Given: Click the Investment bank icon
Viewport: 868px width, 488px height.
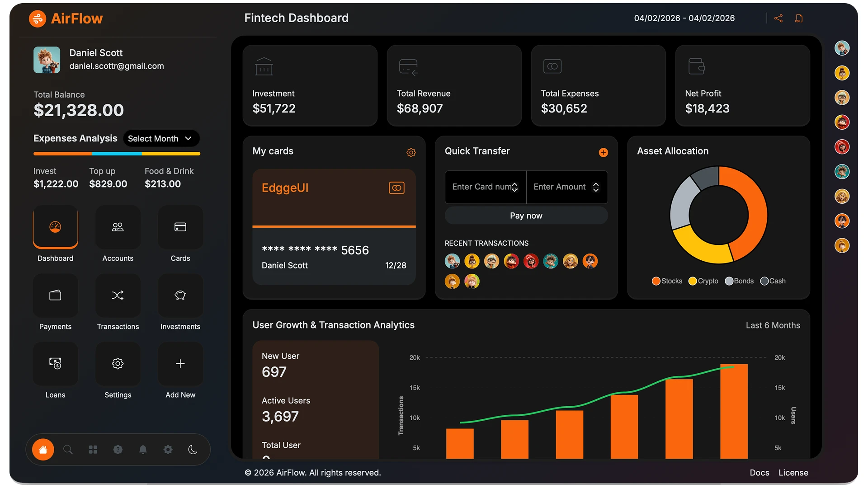Looking at the screenshot, I should click(264, 66).
